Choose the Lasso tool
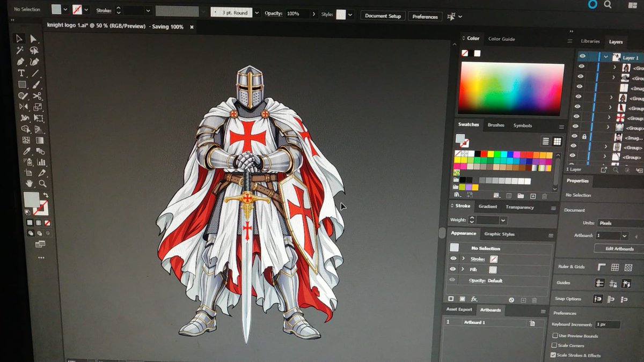The height and width of the screenshot is (362, 644). click(34, 50)
